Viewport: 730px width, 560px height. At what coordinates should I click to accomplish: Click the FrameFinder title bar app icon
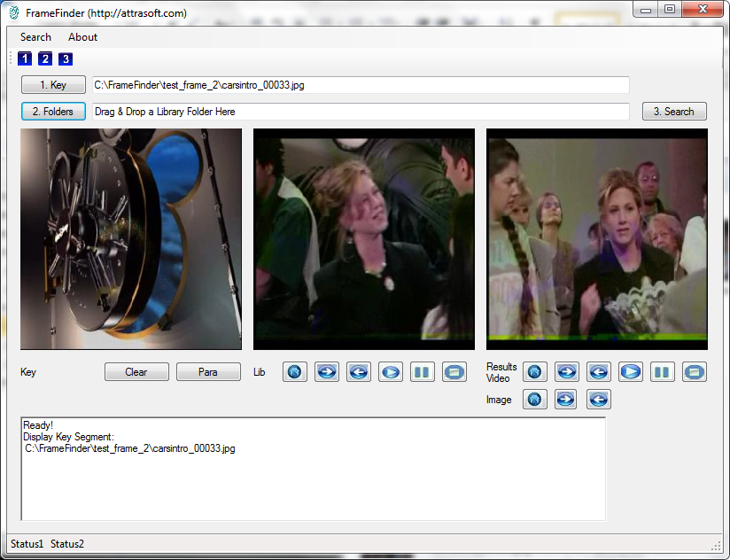(x=14, y=13)
